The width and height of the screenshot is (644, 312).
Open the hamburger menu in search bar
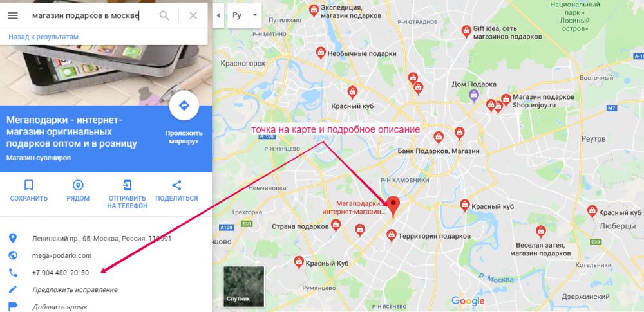[x=13, y=15]
